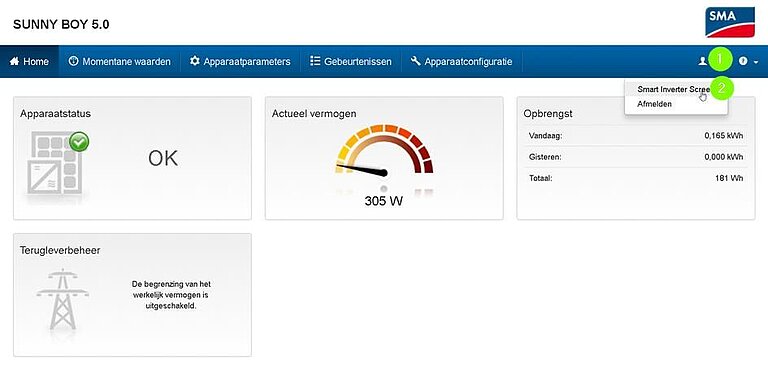Select Smart Inverter Screen menu entry
Image resolution: width=768 pixels, height=368 pixels.
(675, 90)
